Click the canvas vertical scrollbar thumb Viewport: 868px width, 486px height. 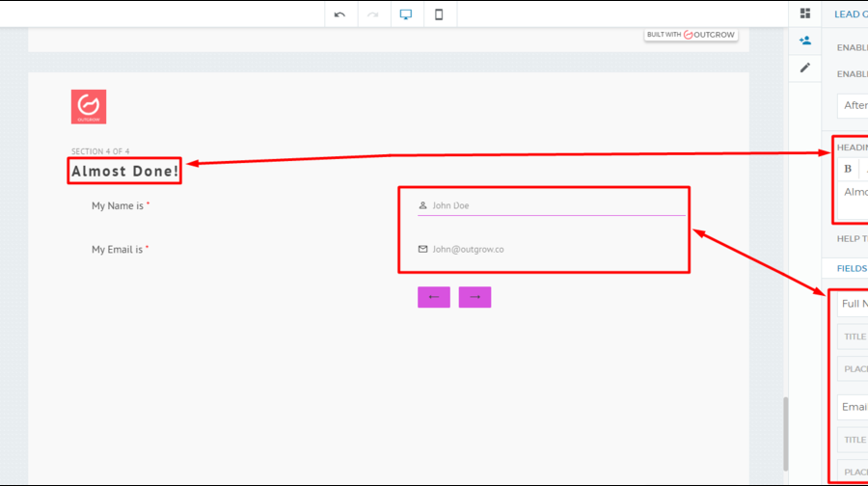(x=785, y=433)
